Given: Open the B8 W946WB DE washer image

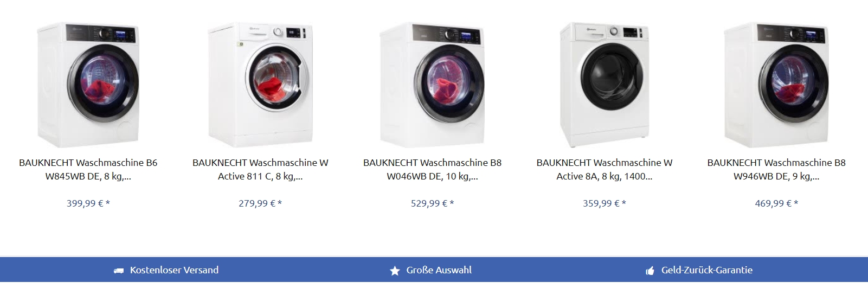Looking at the screenshot, I should [776, 85].
